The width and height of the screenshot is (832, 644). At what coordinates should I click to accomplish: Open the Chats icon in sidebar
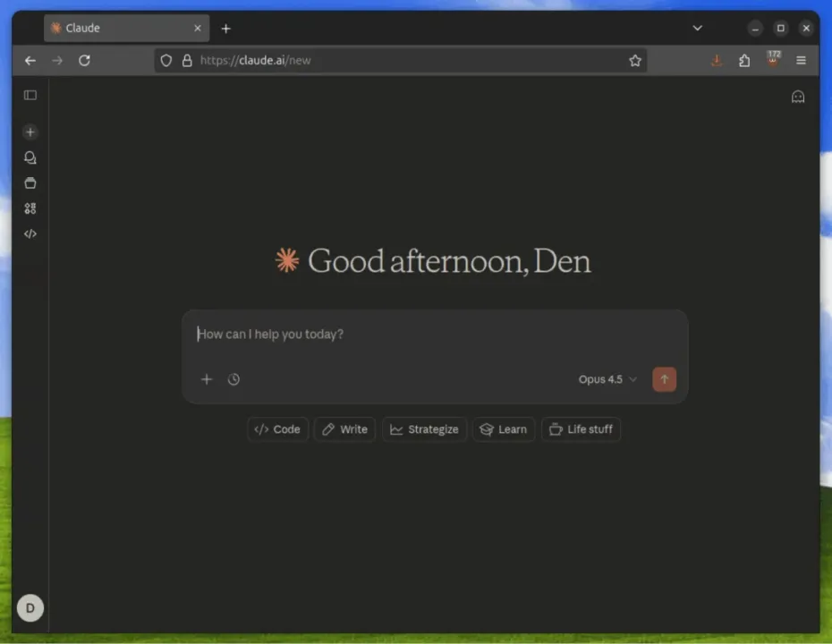tap(30, 157)
